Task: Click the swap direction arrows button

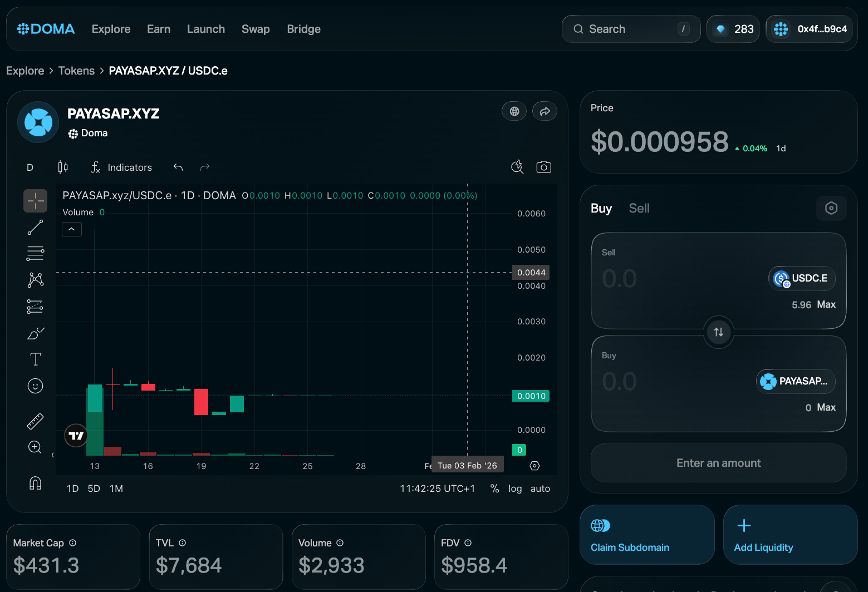Action: (x=718, y=332)
